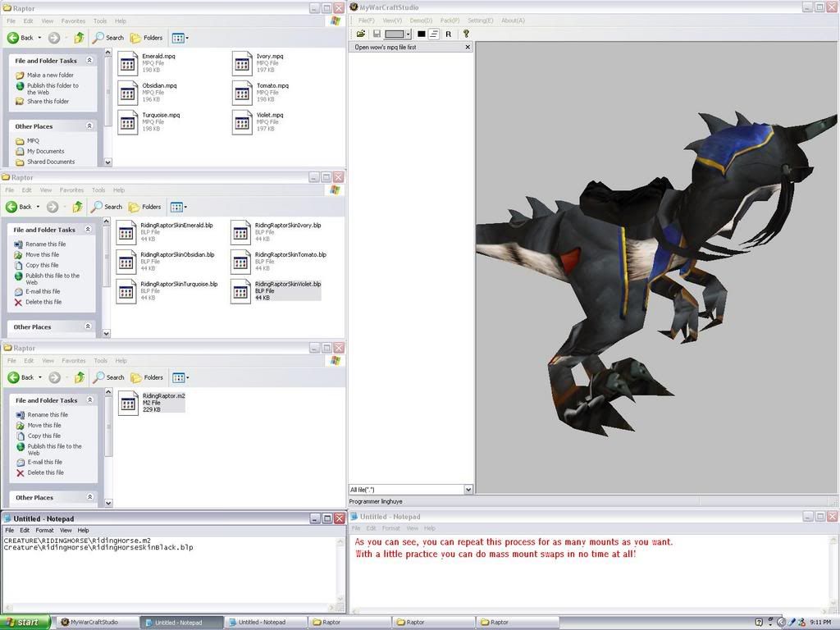Open Favorites menu in the MPQ files window
The image size is (840, 630).
point(73,21)
